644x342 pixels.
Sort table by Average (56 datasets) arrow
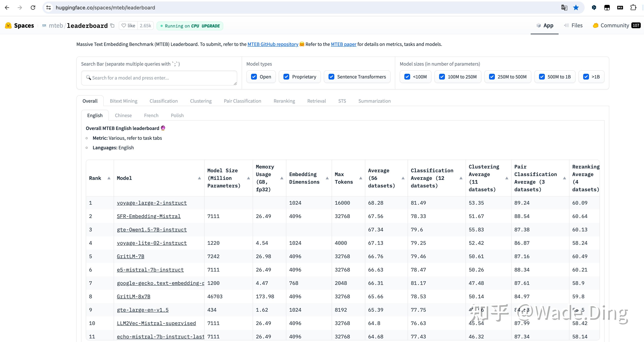click(403, 178)
